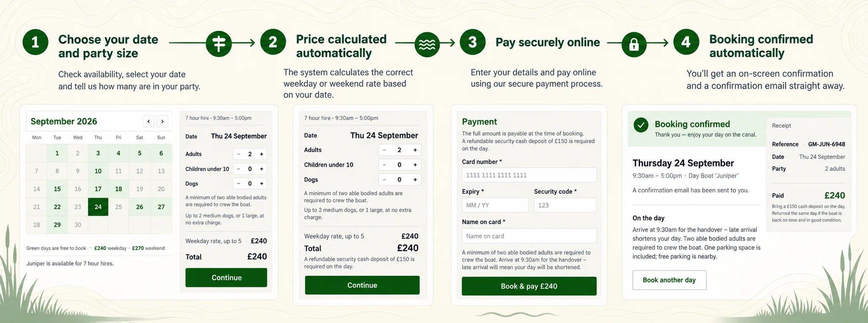Viewport: 868px width, 323px height.
Task: Focus the Card number field
Action: [529, 175]
